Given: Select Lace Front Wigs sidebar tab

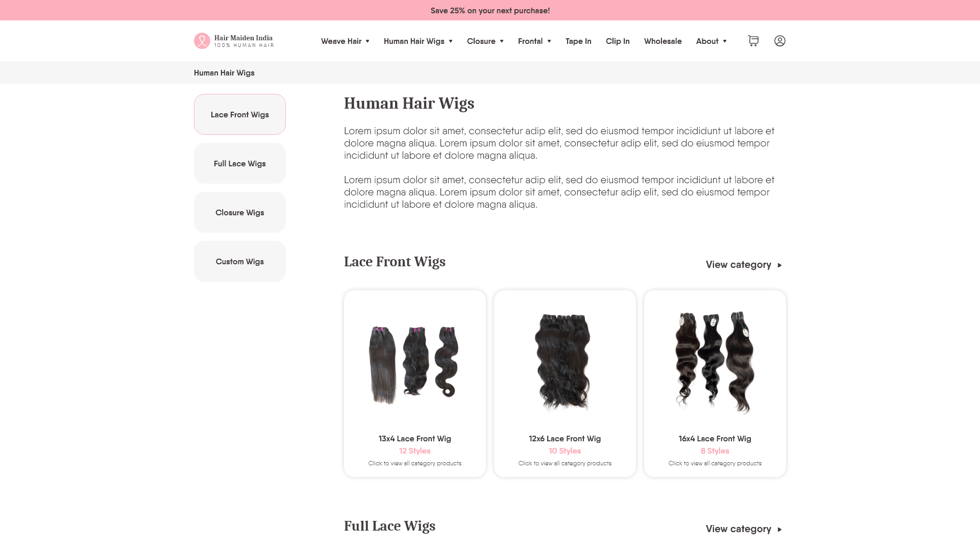Looking at the screenshot, I should coord(240,114).
